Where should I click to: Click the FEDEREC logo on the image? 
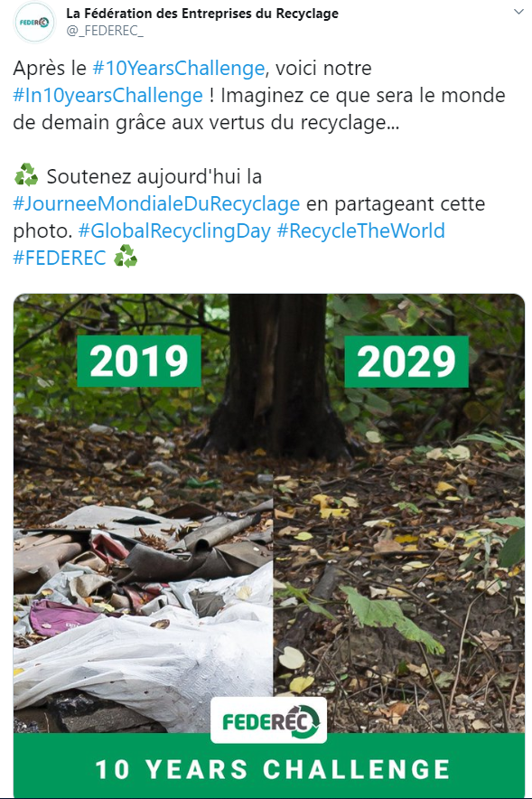point(269,720)
